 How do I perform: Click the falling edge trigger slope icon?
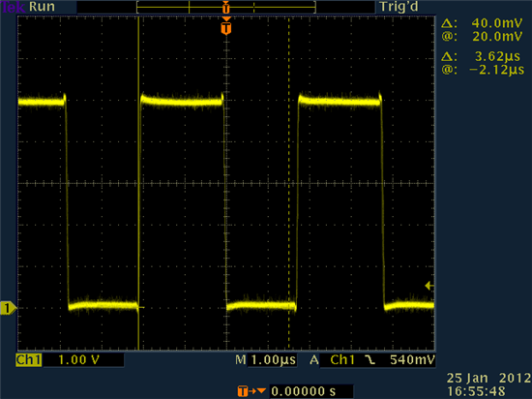(370, 360)
